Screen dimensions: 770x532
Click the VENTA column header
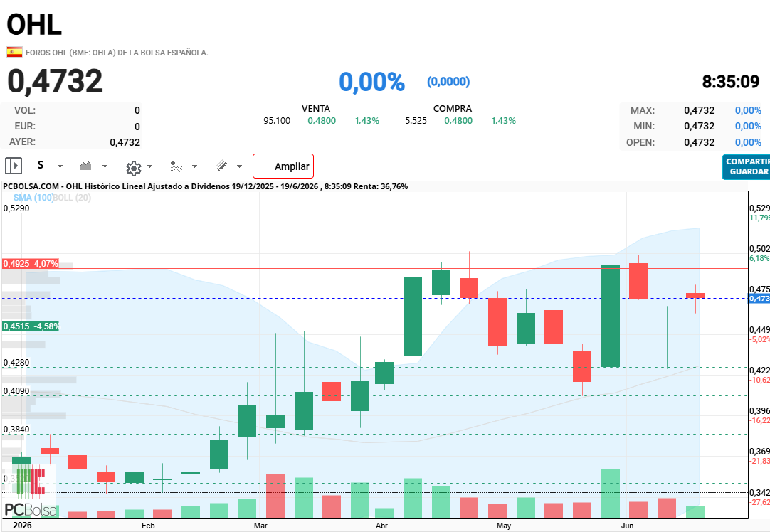[x=316, y=108]
